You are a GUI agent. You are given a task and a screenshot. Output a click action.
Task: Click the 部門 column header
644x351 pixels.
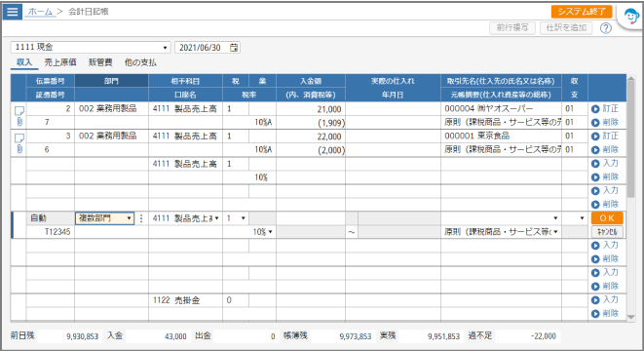pos(111,81)
